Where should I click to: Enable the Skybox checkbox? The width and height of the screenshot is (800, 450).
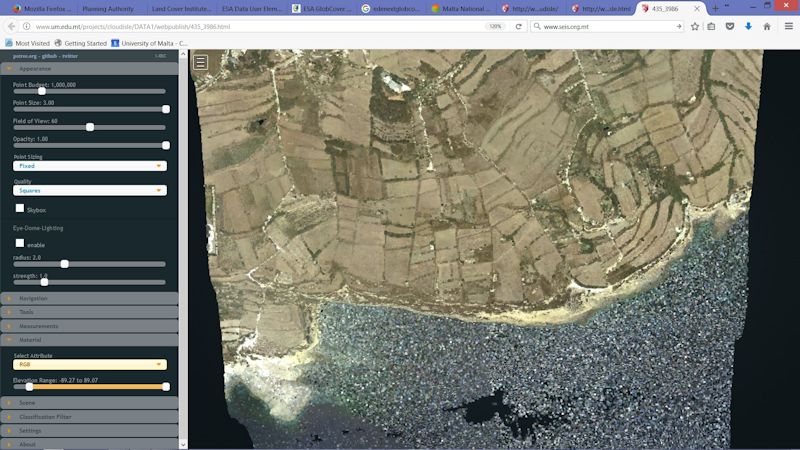click(20, 208)
